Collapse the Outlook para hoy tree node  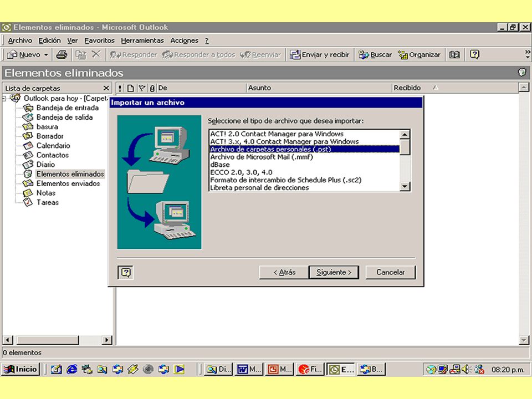tap(4, 99)
